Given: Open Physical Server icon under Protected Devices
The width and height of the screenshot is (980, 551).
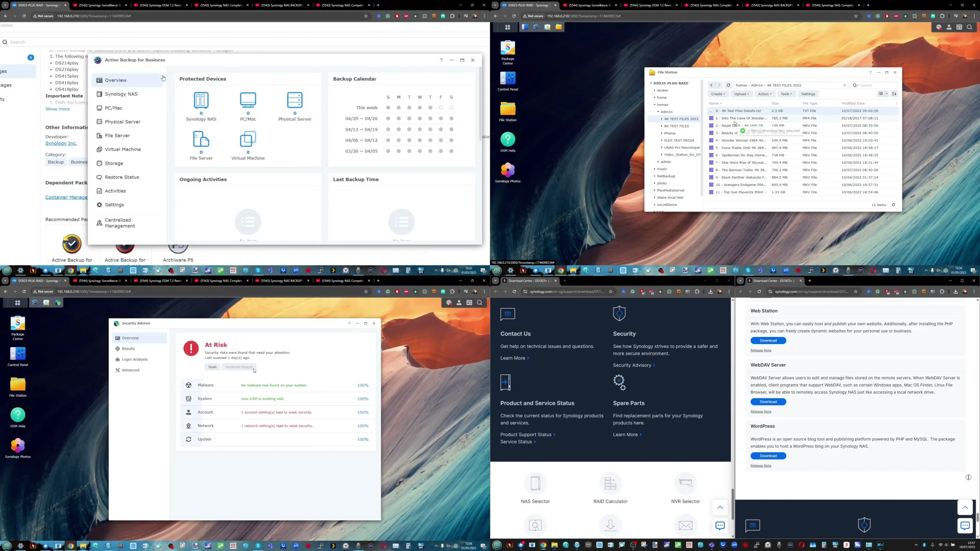Looking at the screenshot, I should [294, 100].
